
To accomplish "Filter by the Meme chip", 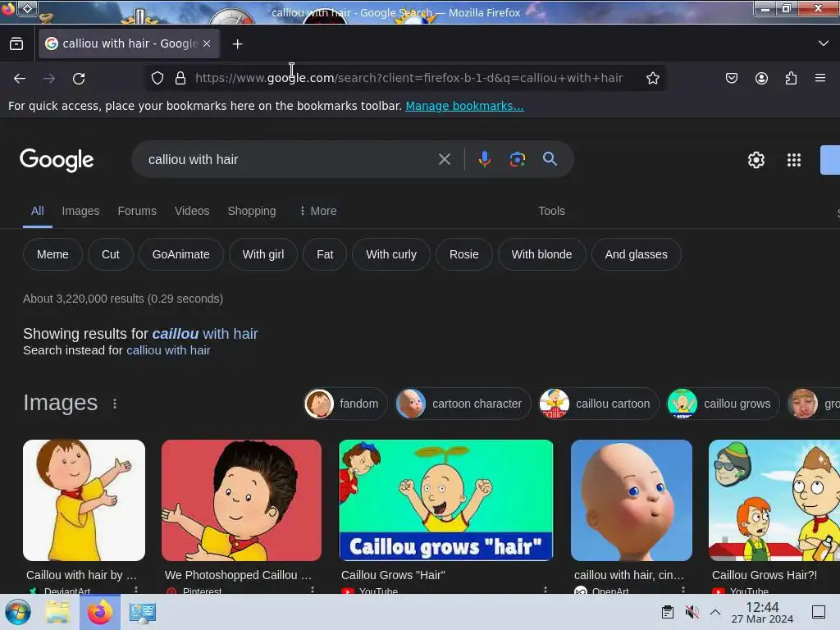I will pos(52,254).
